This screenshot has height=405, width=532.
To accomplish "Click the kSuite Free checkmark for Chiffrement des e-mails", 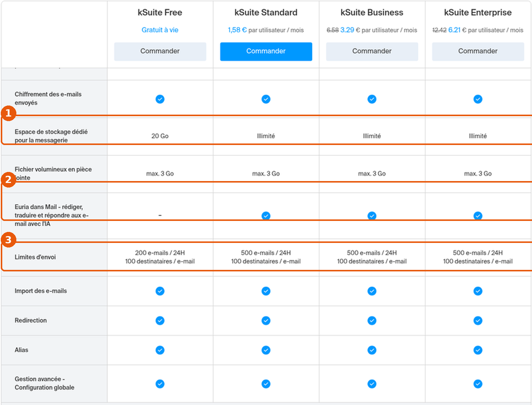I will [x=160, y=99].
